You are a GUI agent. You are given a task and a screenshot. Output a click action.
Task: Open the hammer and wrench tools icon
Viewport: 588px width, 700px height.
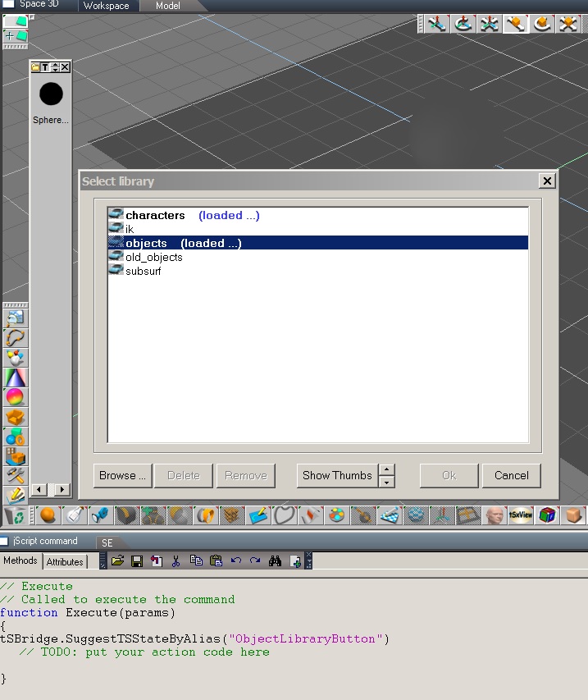point(15,476)
